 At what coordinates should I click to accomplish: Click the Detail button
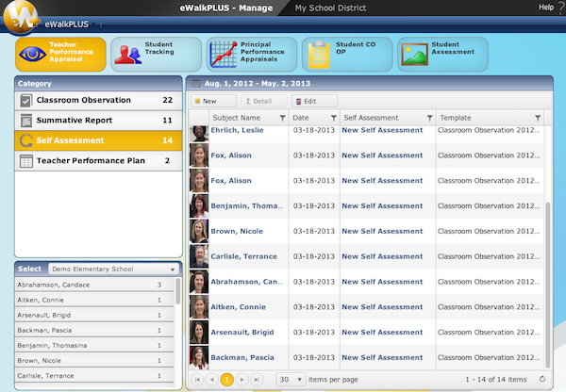pyautogui.click(x=264, y=102)
